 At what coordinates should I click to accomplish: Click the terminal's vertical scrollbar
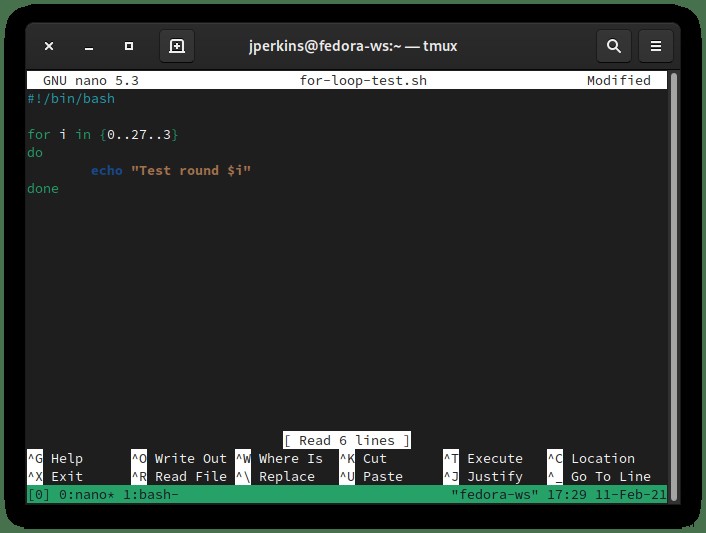click(x=674, y=286)
